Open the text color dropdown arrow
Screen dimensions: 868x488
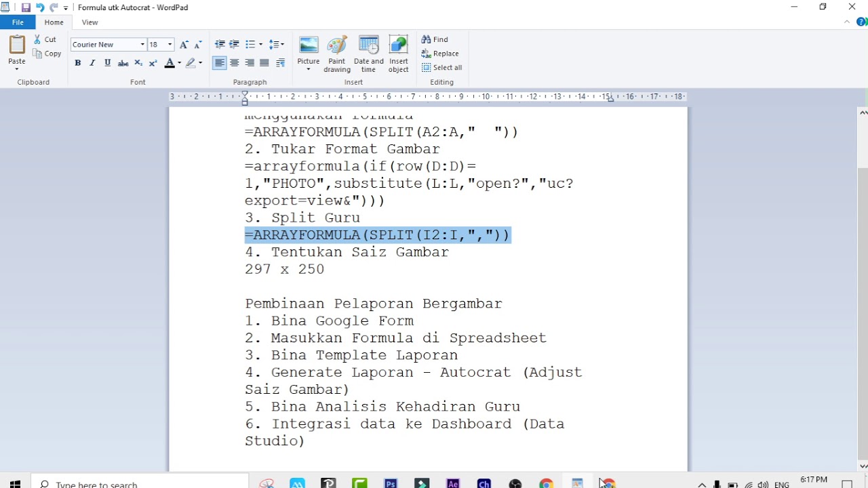pos(179,63)
